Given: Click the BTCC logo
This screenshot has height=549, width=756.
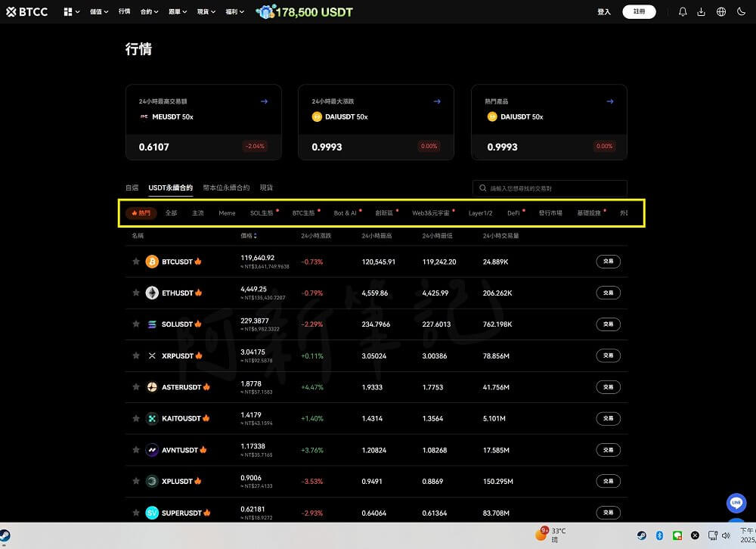Looking at the screenshot, I should coord(27,11).
